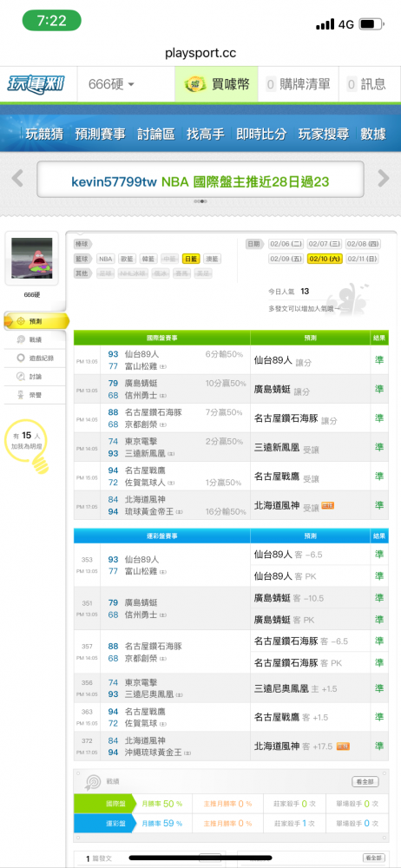Expand the 666硬 account dropdown
The image size is (401, 868).
[111, 84]
